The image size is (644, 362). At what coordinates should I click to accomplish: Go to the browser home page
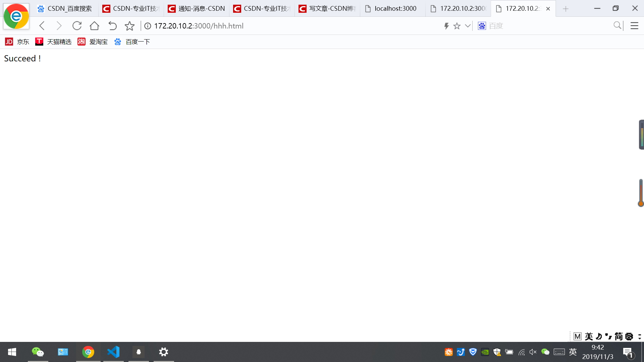[x=95, y=26]
